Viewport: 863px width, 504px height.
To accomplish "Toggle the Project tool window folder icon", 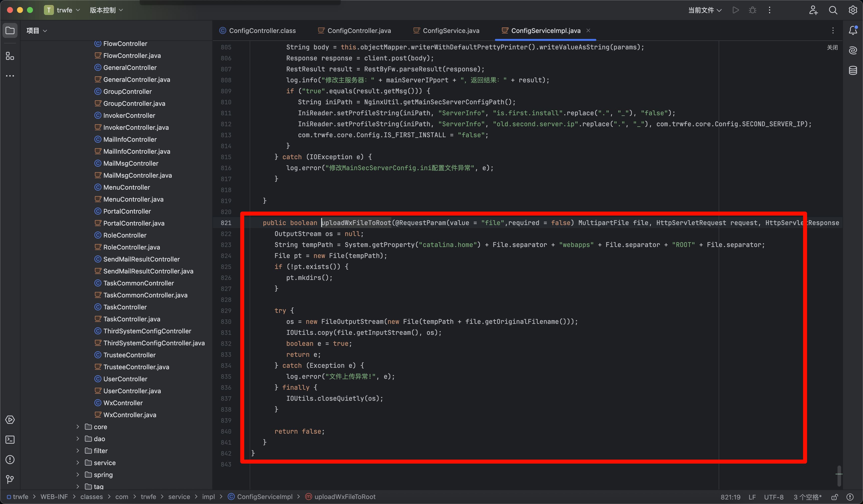I will 10,30.
